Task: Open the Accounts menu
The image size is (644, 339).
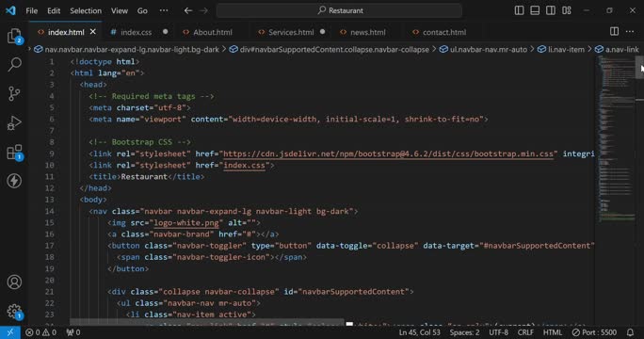Action: click(14, 282)
